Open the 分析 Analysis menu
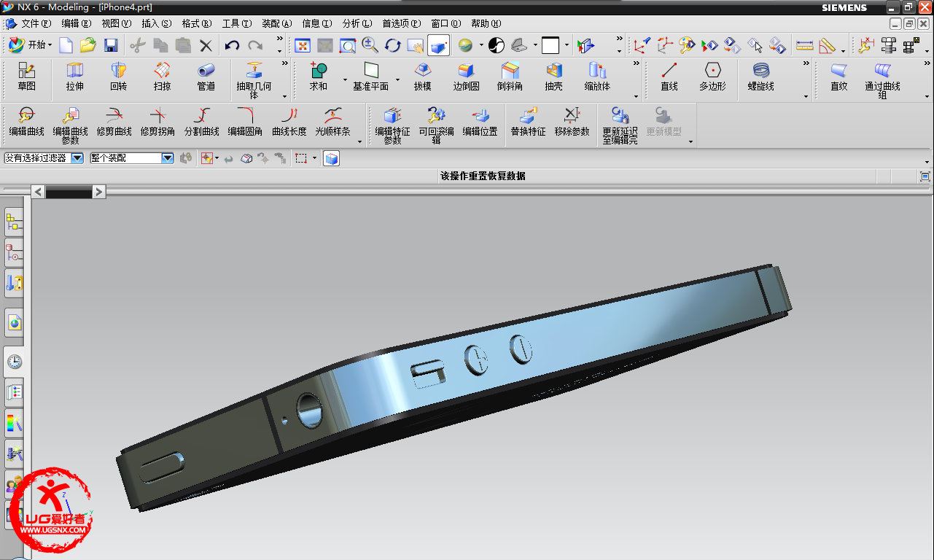The width and height of the screenshot is (934, 560). tap(357, 23)
